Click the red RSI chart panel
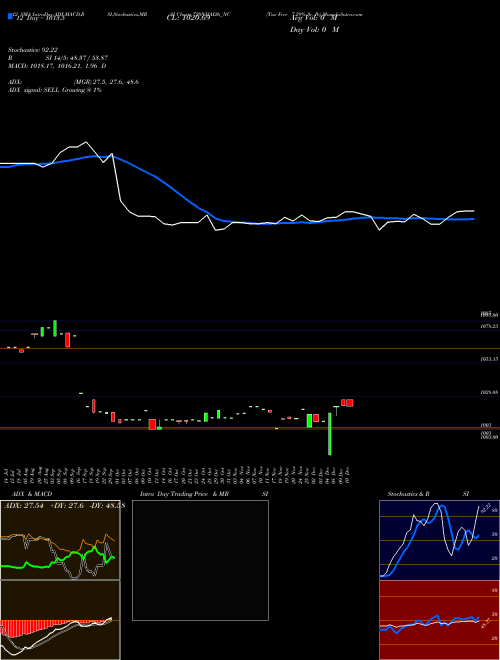The width and height of the screenshot is (500, 660). (439, 620)
